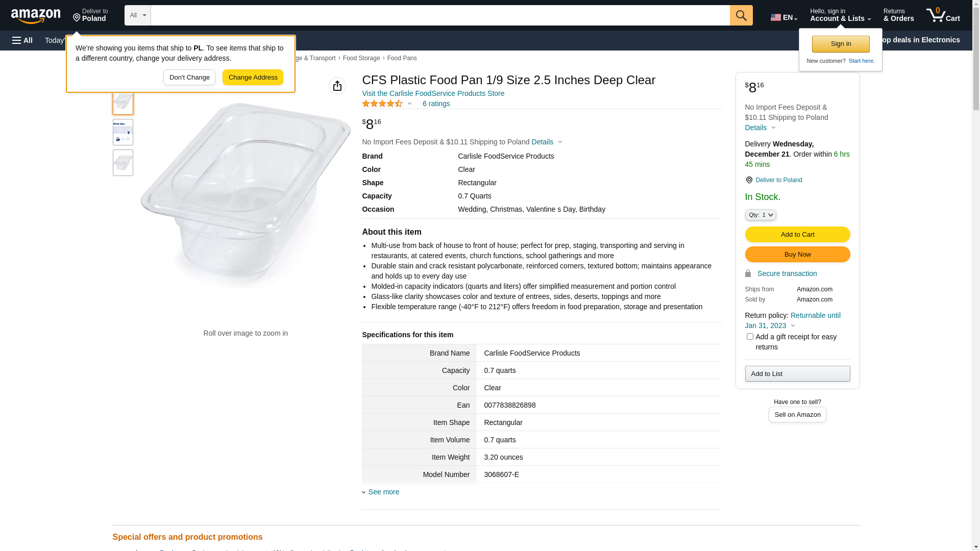980x551 pixels.
Task: Click into the Amazon search field
Action: (440, 15)
